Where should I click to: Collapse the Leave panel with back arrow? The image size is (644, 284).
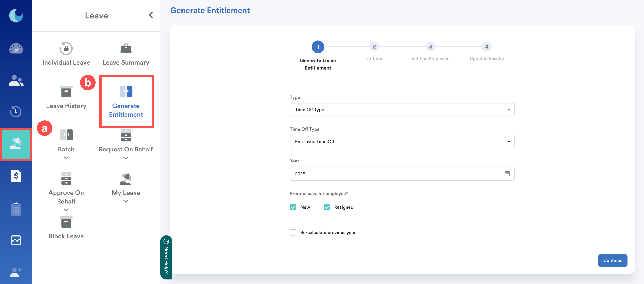pyautogui.click(x=151, y=15)
